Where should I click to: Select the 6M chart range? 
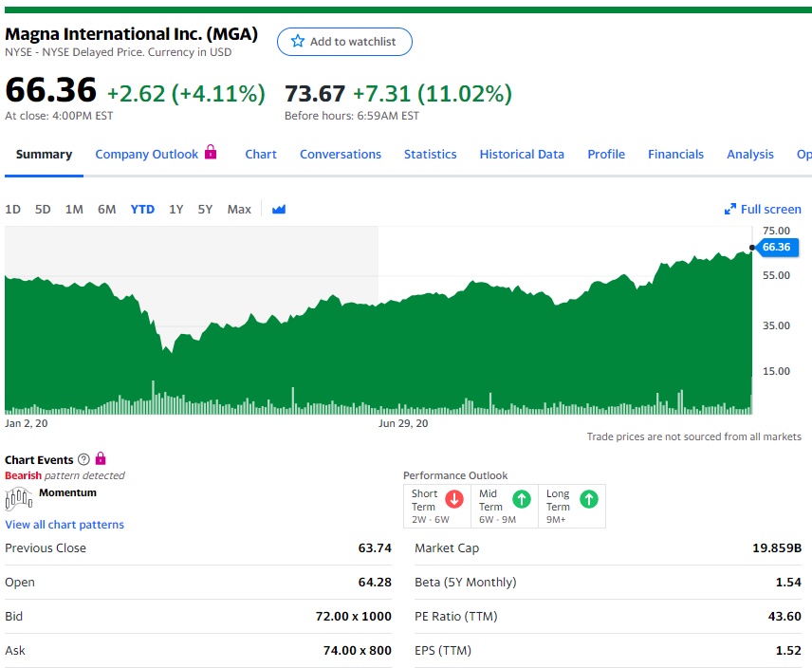pyautogui.click(x=106, y=209)
